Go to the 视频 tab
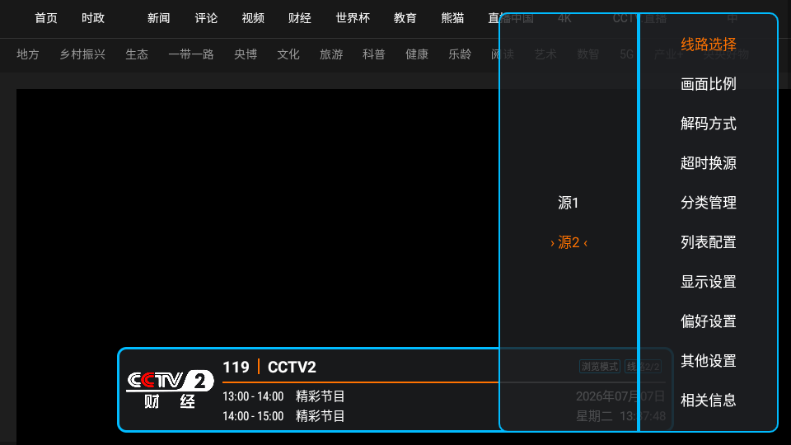The image size is (791, 445). (253, 18)
